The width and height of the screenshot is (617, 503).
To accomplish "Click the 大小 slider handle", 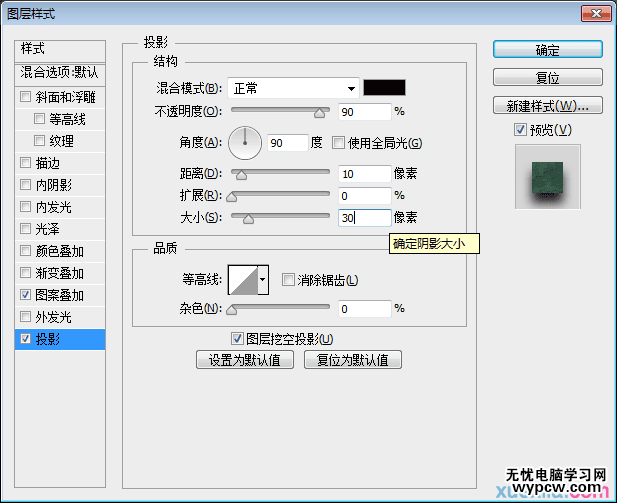I will [248, 219].
